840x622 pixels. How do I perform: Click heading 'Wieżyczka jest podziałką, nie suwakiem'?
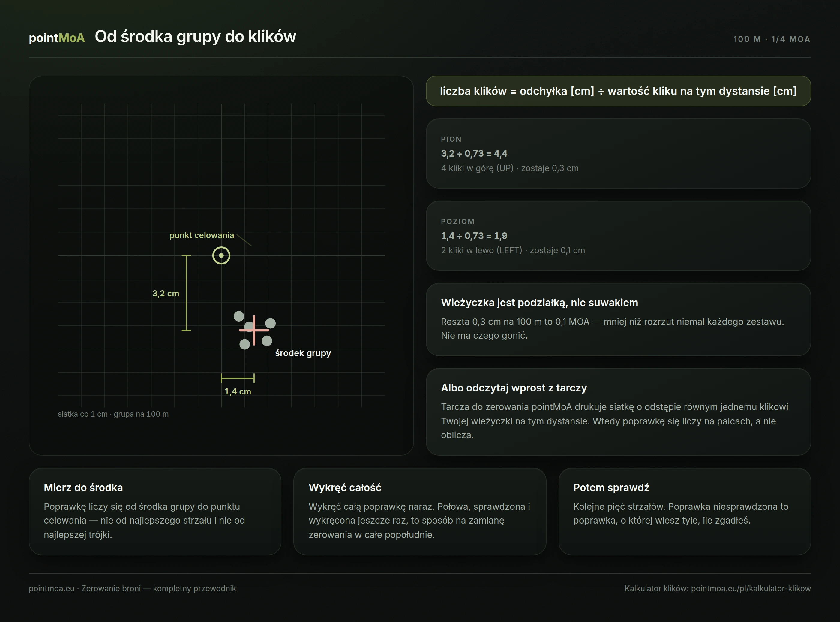click(539, 303)
